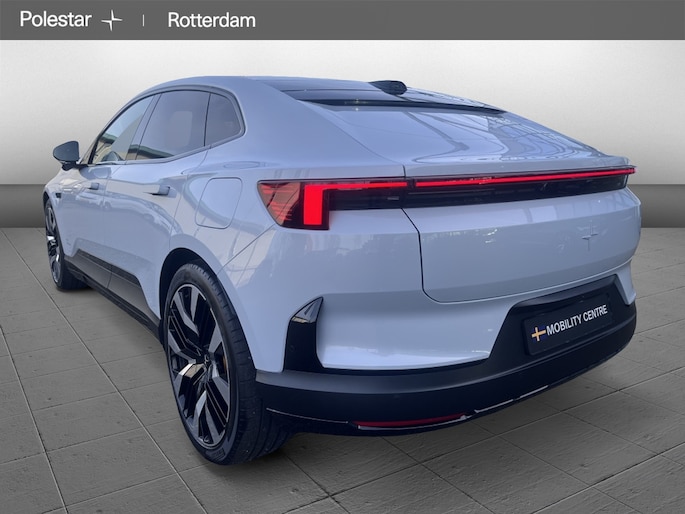Screen dimensions: 685x514
Task: Click the Polestar brand name text
Action: click(x=55, y=20)
